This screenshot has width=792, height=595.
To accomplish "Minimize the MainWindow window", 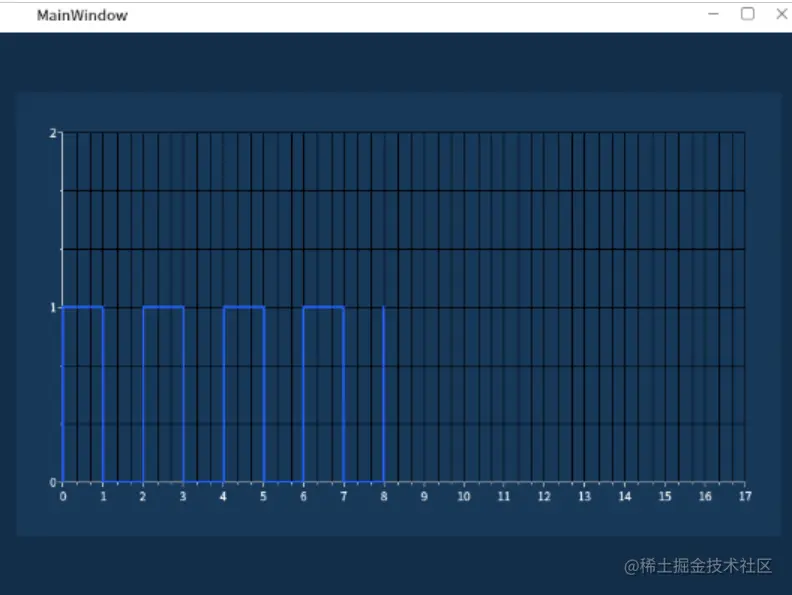I will 713,14.
